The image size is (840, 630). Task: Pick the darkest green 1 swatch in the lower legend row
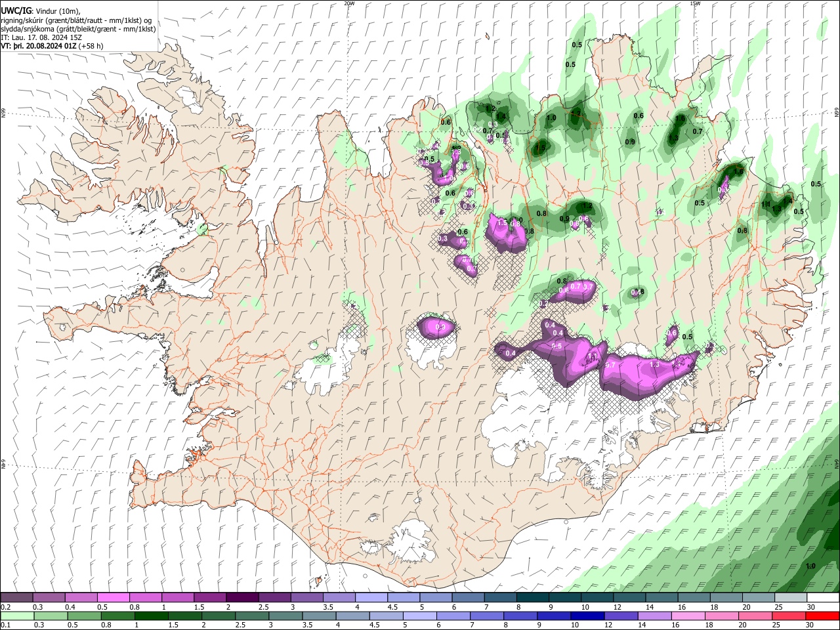pos(151,616)
